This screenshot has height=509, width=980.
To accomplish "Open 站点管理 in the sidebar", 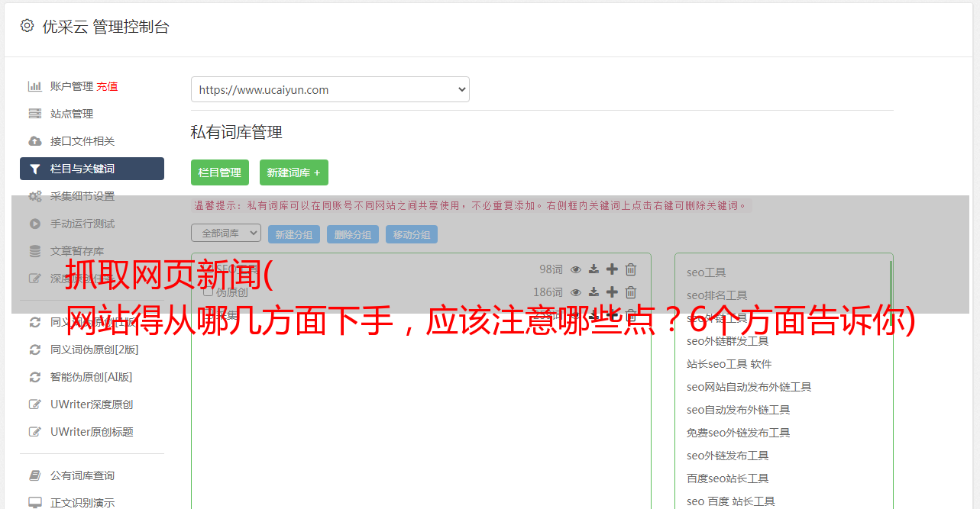I will 72,114.
